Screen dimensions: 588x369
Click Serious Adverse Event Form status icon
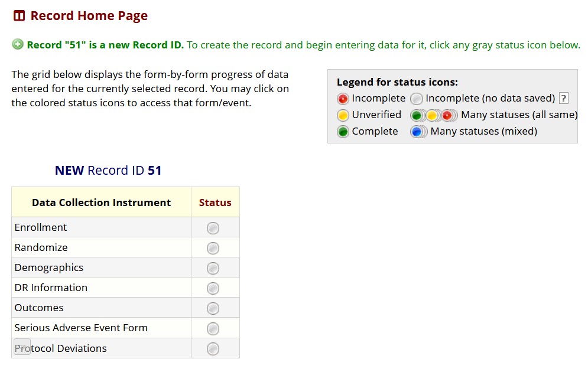click(x=213, y=328)
